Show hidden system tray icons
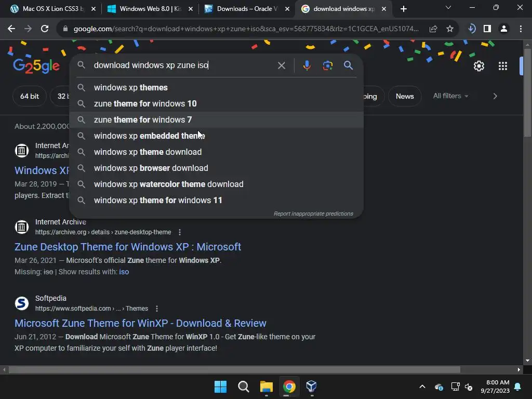The image size is (532, 399). 422,387
